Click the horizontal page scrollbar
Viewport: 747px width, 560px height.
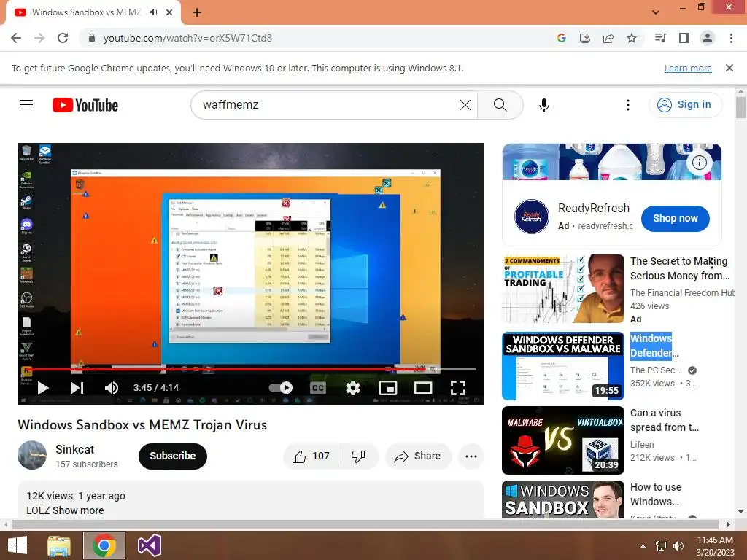tap(365, 525)
